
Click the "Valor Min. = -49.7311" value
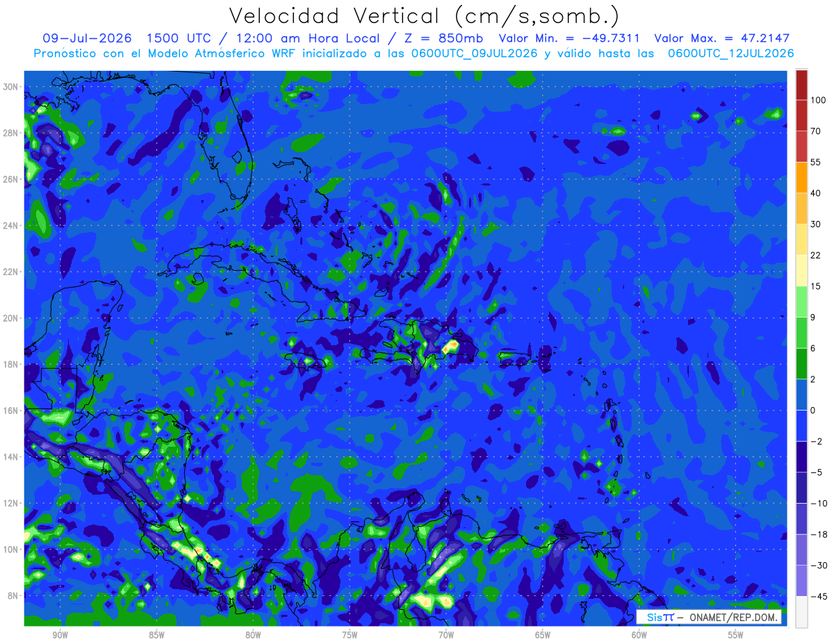click(570, 38)
